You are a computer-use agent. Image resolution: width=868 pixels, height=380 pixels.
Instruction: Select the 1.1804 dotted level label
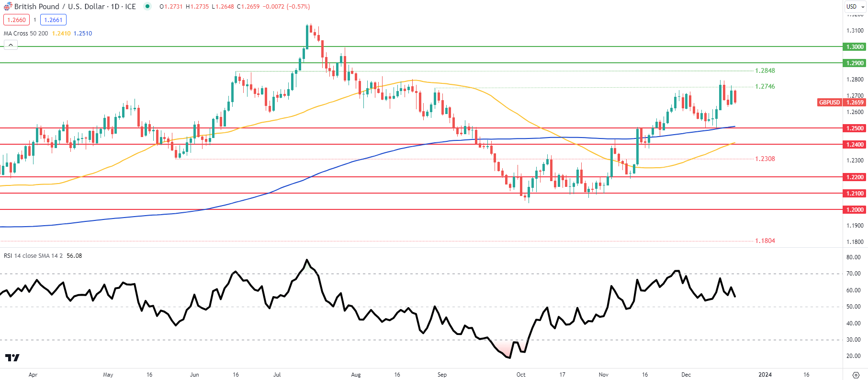click(x=765, y=241)
